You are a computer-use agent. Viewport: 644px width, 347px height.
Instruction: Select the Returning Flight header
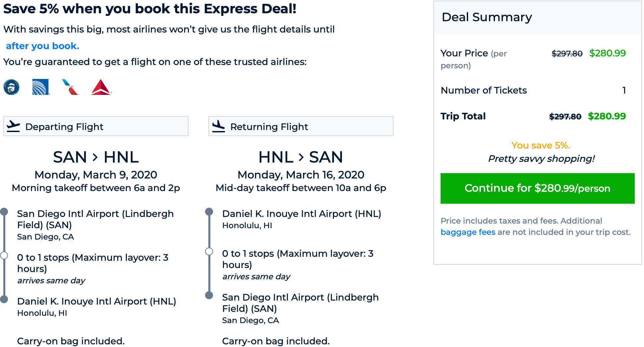click(301, 126)
